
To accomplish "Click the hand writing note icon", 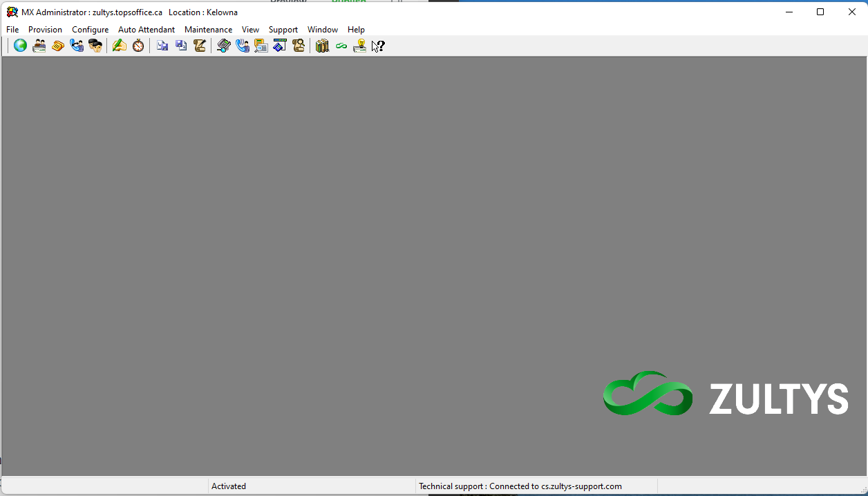I will (120, 46).
